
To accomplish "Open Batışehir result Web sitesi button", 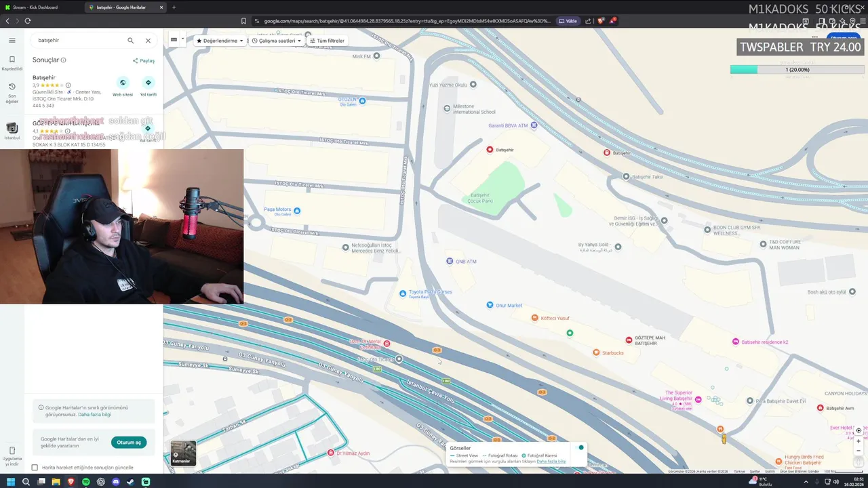I will click(x=123, y=87).
